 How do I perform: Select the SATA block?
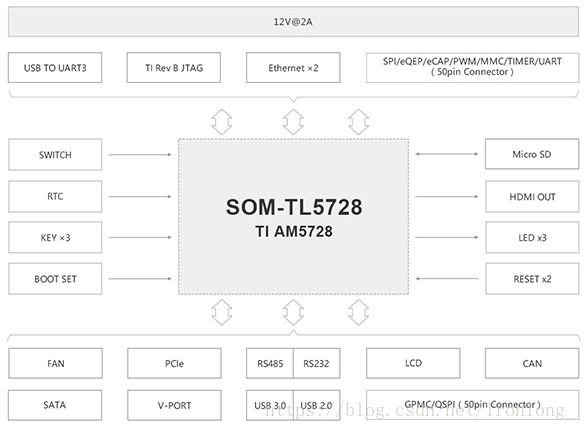(55, 405)
